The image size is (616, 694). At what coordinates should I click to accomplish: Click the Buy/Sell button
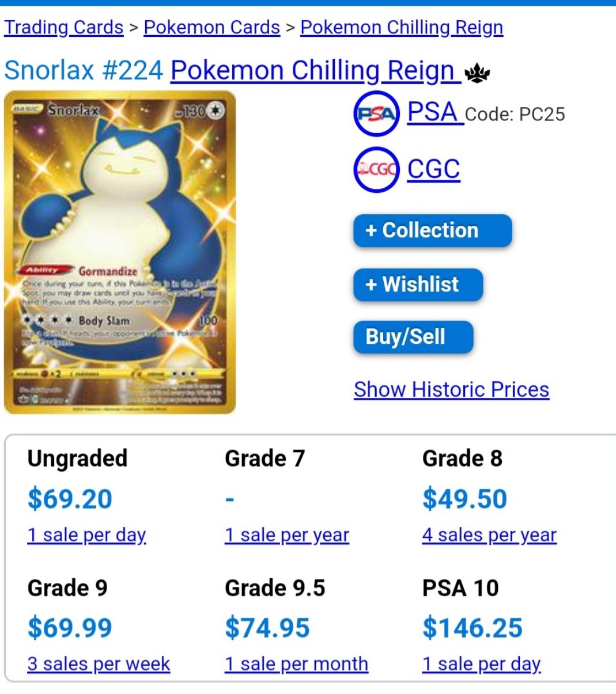point(414,337)
